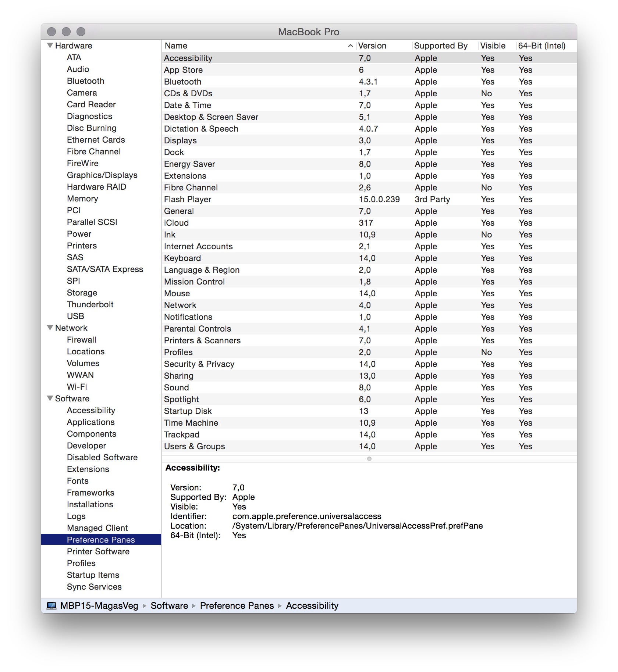Select the iCloud row
The height and width of the screenshot is (672, 618).
tap(369, 223)
